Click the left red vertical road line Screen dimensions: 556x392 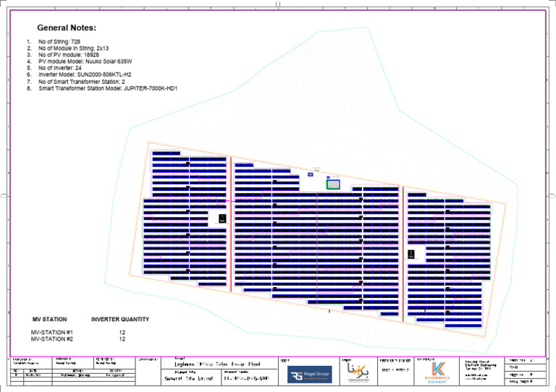click(x=231, y=224)
